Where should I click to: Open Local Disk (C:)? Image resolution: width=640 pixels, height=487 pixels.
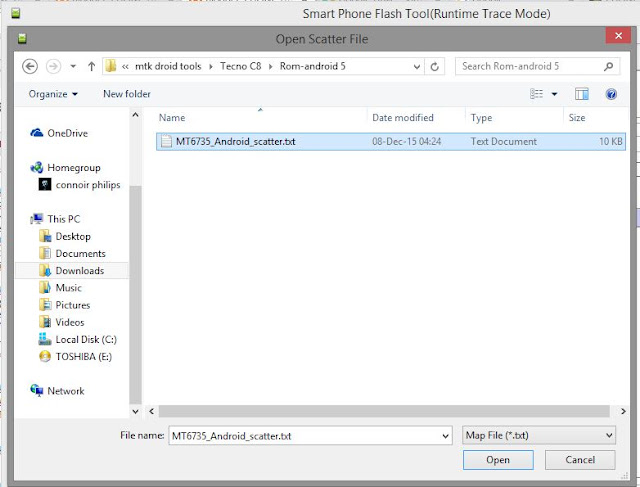tap(86, 340)
